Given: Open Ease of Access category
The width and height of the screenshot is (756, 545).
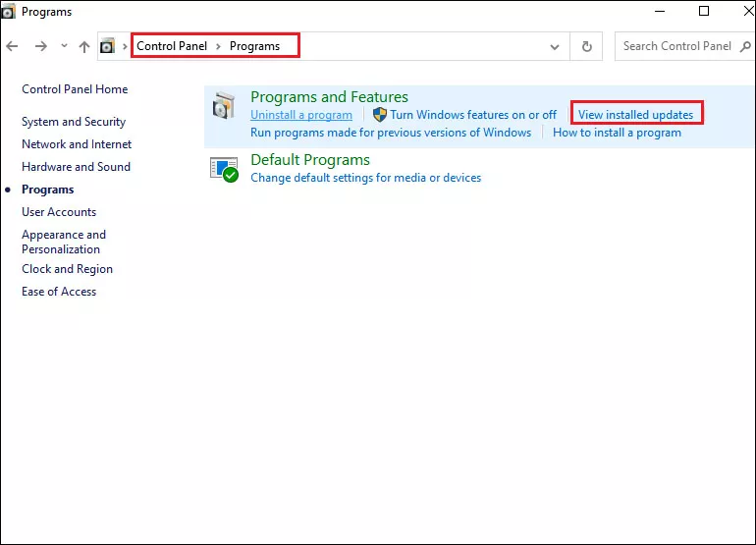Looking at the screenshot, I should coord(59,292).
